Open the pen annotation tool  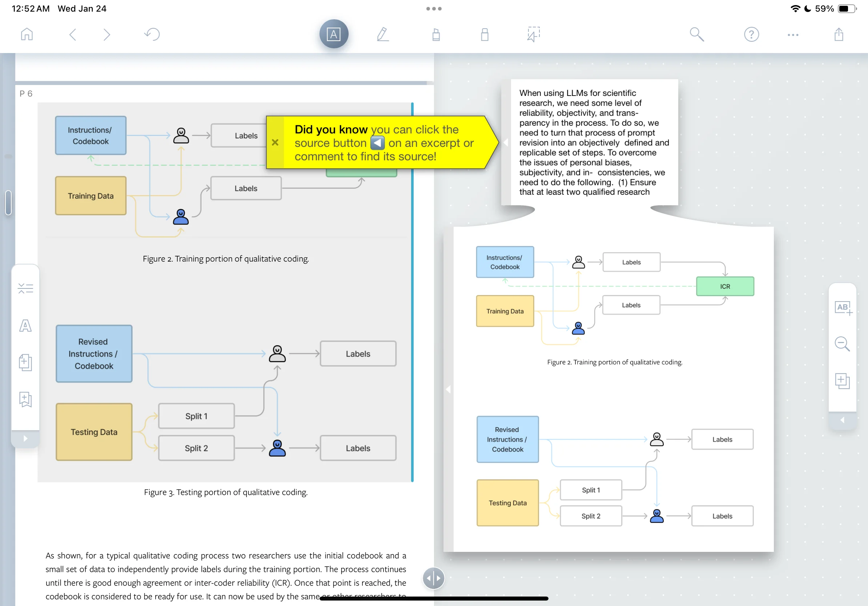[x=383, y=34]
